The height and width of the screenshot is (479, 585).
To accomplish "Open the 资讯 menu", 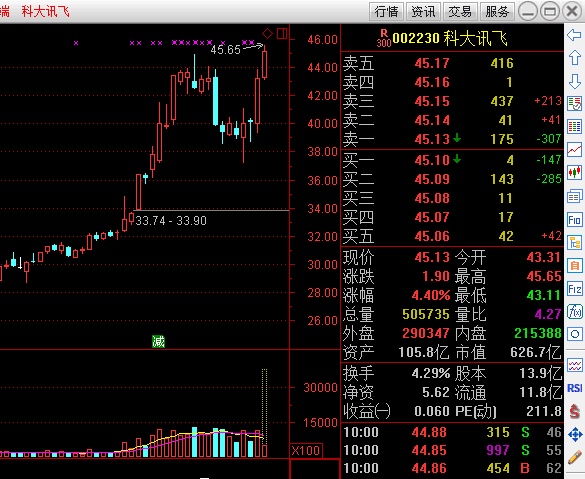I will pos(423,11).
